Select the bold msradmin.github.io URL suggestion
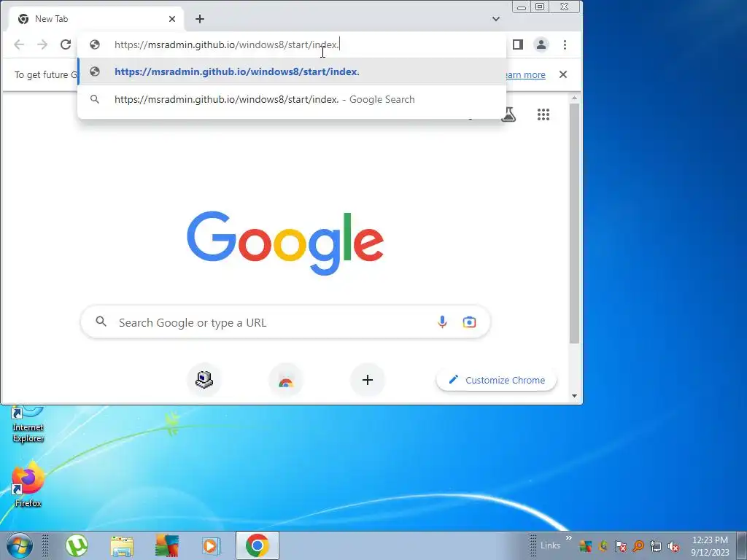 coord(292,71)
